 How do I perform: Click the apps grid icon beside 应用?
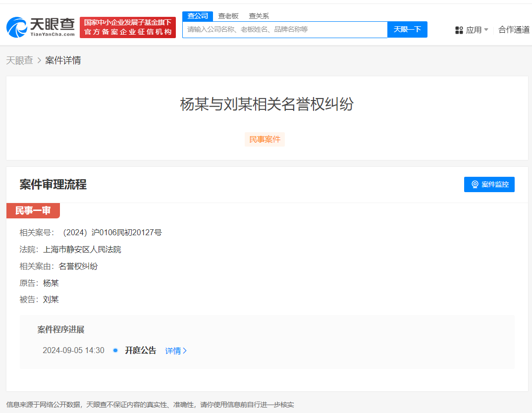click(458, 30)
